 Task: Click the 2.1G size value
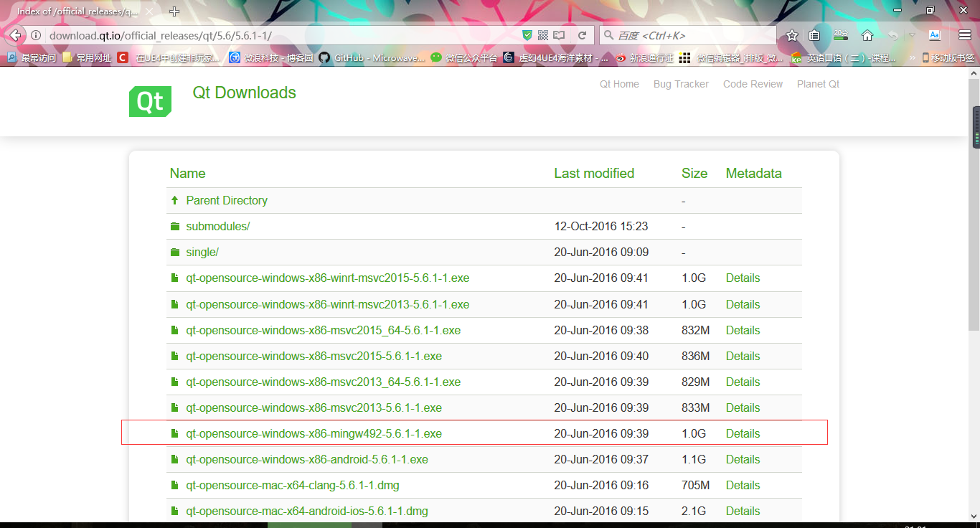[694, 511]
